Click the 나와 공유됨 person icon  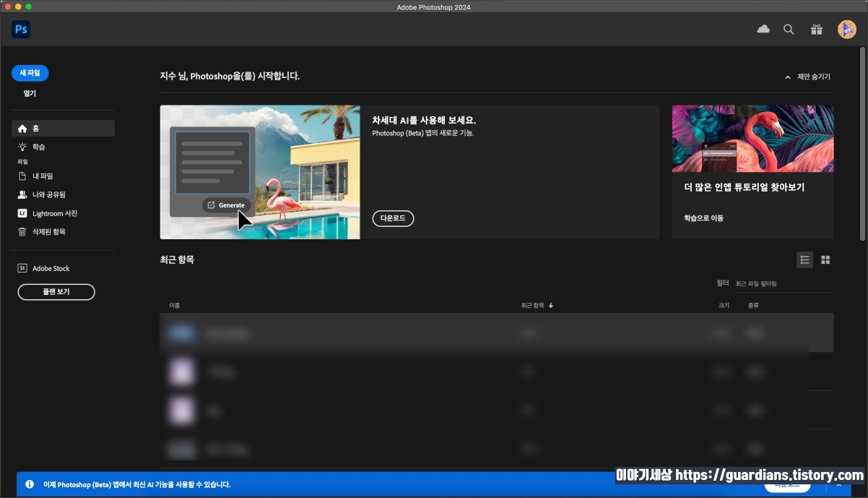pos(22,194)
